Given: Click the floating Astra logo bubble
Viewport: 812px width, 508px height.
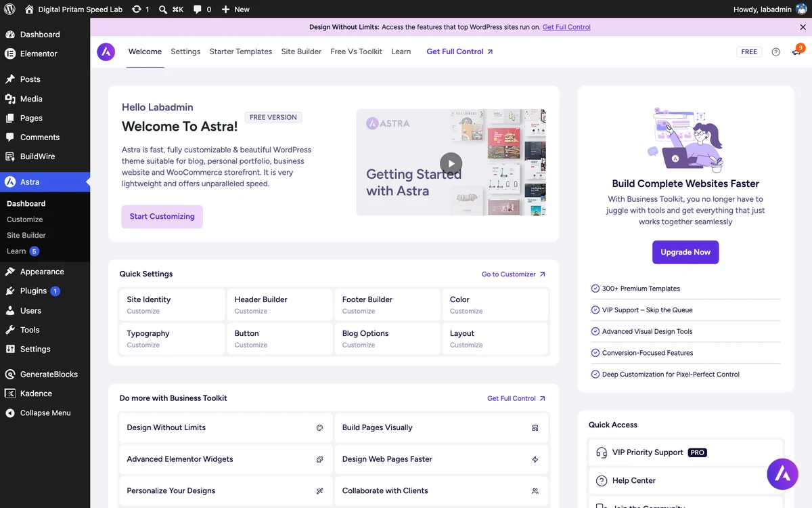Looking at the screenshot, I should click(x=783, y=473).
